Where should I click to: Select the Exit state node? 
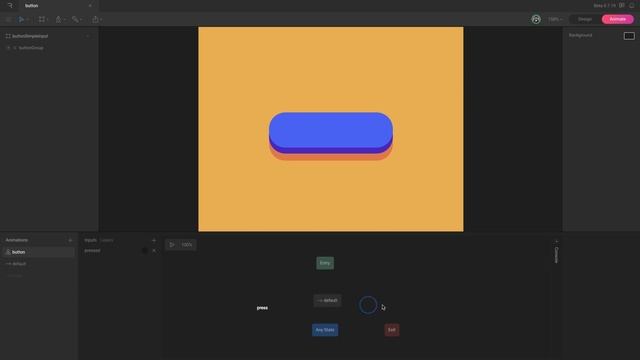pyautogui.click(x=392, y=330)
